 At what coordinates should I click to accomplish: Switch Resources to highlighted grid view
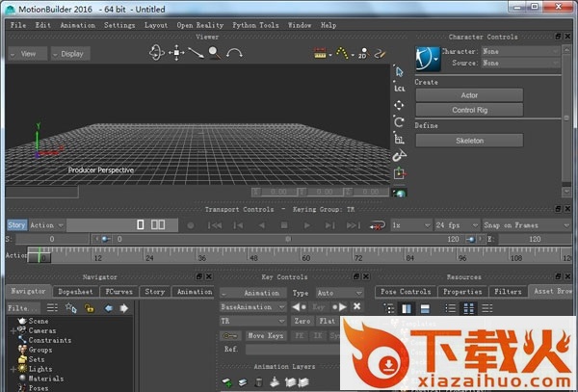(469, 308)
